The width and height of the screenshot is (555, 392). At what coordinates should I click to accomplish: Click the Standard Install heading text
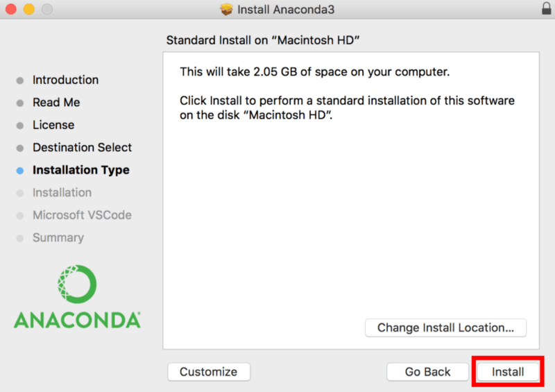pyautogui.click(x=263, y=40)
